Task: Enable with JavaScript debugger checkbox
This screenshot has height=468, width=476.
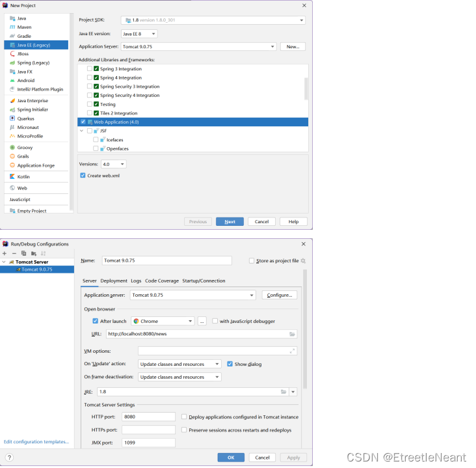Action: point(215,321)
